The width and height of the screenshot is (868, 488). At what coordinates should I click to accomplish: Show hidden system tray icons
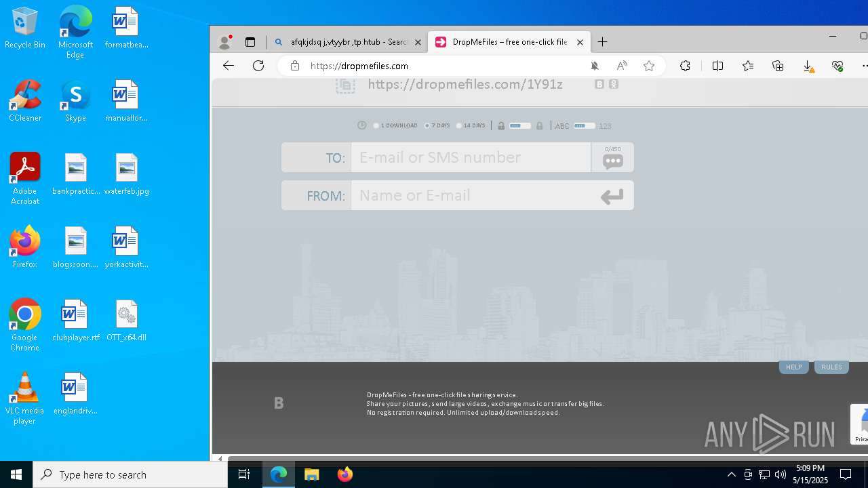point(731,474)
